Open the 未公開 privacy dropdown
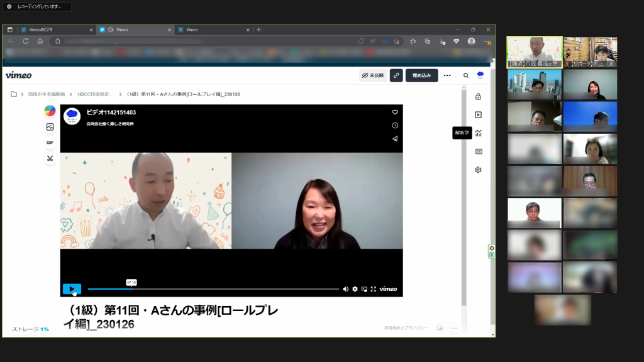644x362 pixels. coord(373,75)
